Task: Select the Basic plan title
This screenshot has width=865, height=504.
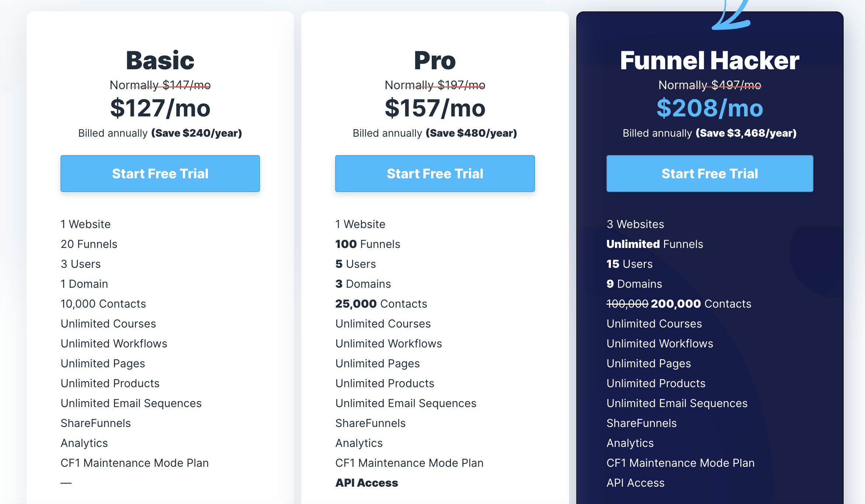Action: 160,60
